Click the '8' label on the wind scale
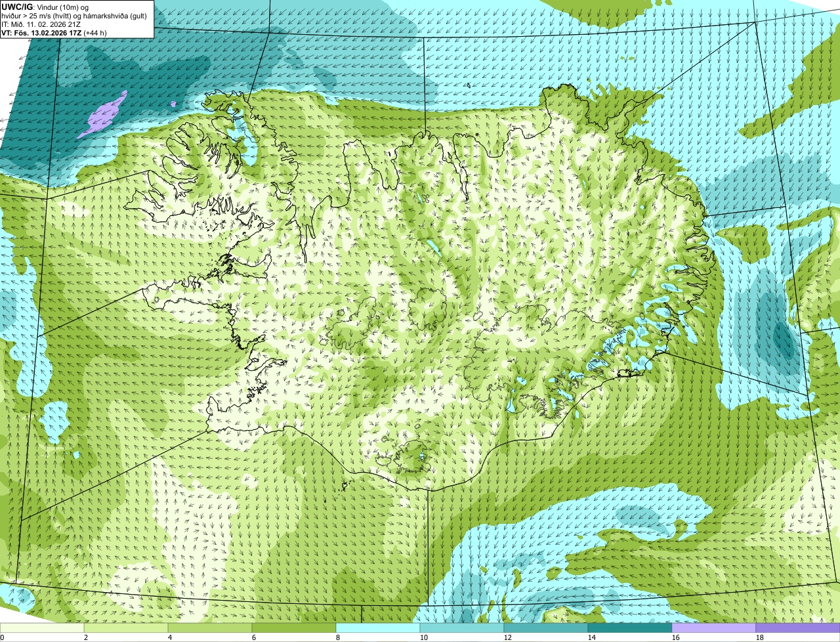The width and height of the screenshot is (840, 642). click(x=338, y=637)
